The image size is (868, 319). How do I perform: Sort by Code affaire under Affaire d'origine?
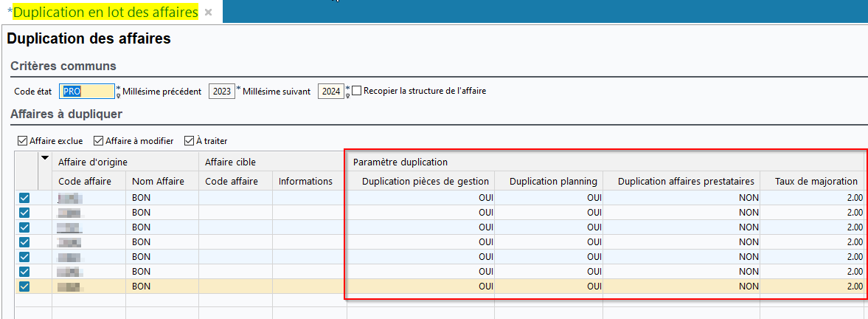coord(88,181)
